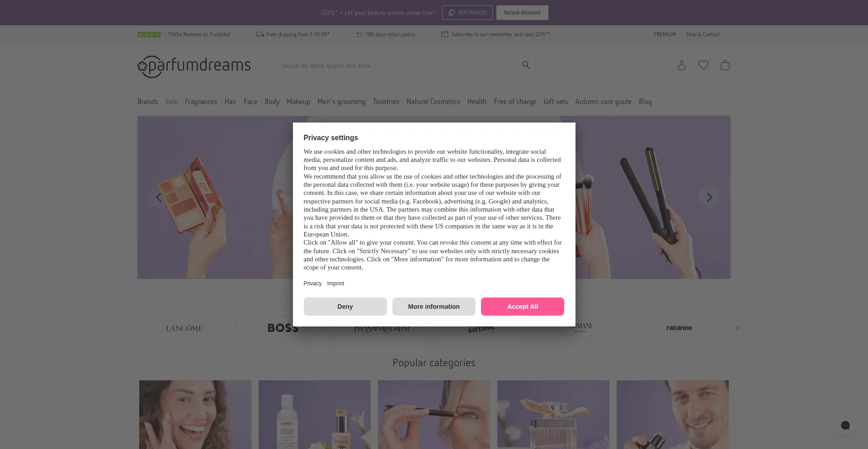This screenshot has height=449, width=868.
Task: Open the chat support bubble
Action: (x=845, y=425)
